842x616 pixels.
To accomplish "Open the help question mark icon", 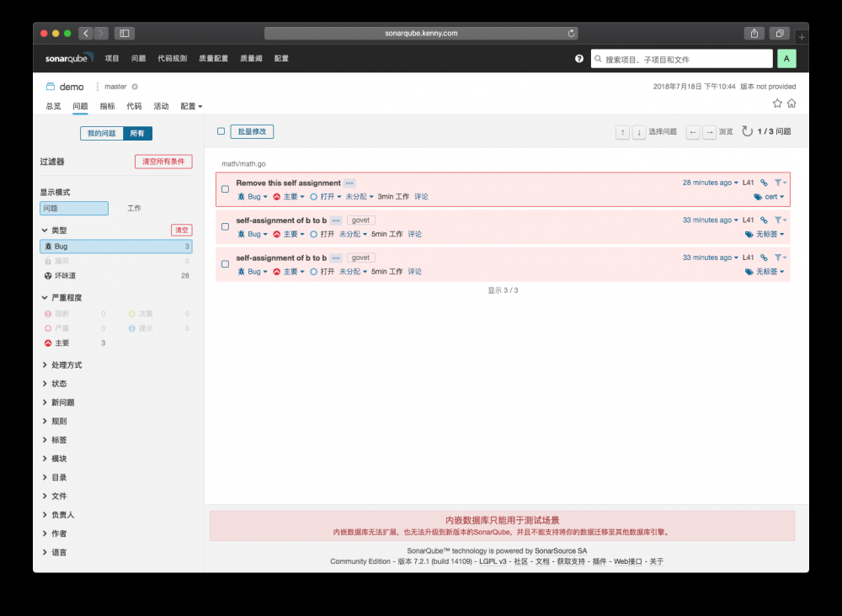I will click(x=578, y=59).
